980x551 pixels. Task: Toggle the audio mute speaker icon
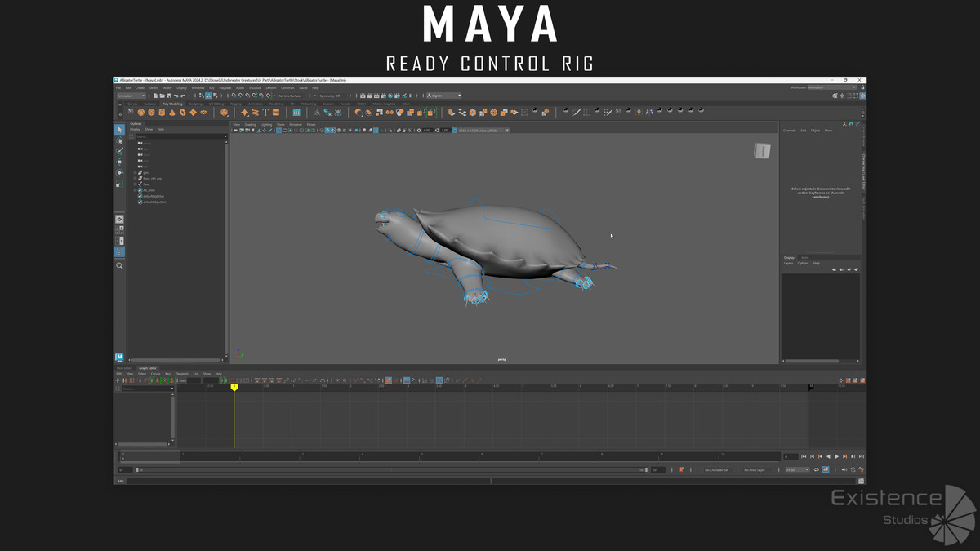pos(844,469)
